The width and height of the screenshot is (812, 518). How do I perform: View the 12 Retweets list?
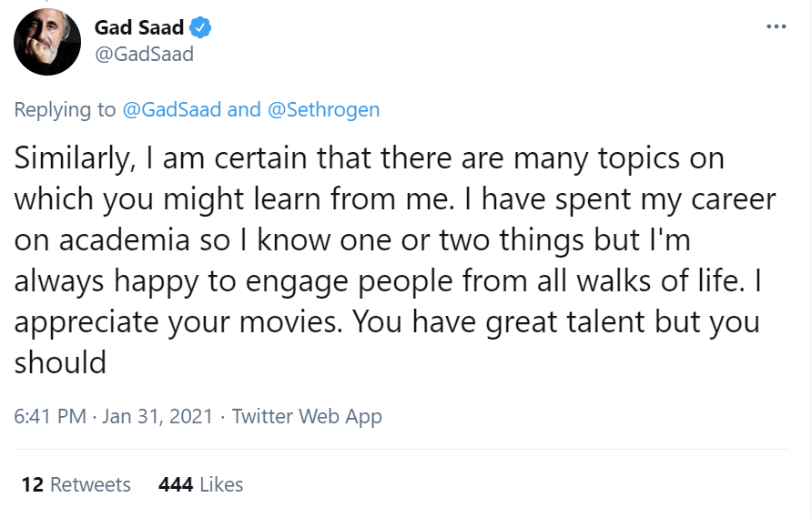[76, 484]
